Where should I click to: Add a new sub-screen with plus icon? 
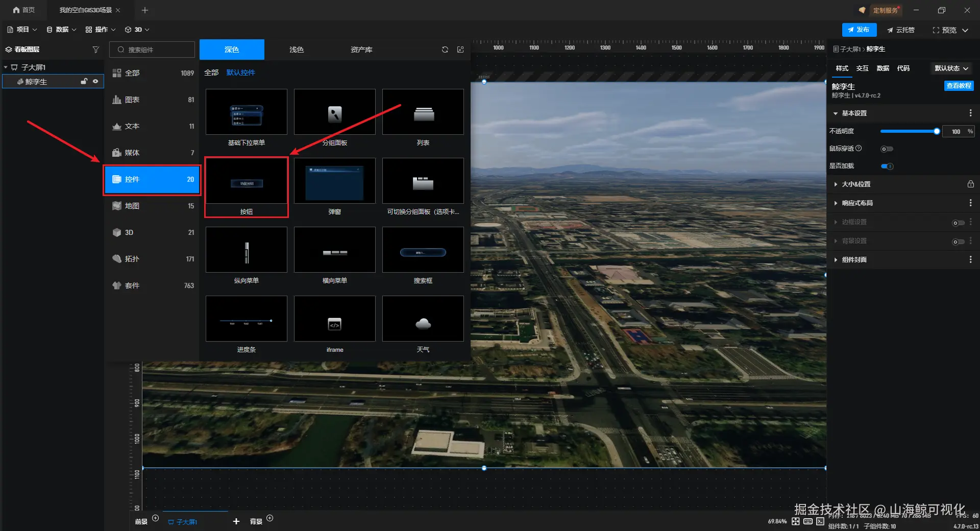(236, 521)
